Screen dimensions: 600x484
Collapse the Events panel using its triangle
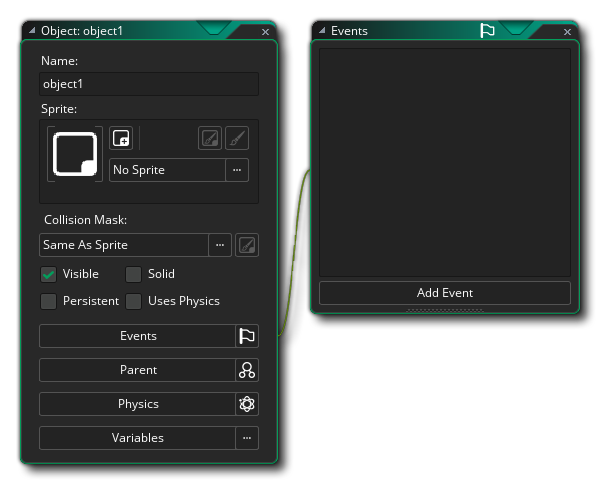point(322,31)
